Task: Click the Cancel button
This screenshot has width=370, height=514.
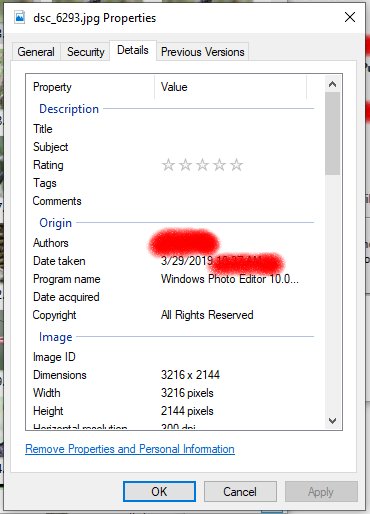Action: coord(240,491)
